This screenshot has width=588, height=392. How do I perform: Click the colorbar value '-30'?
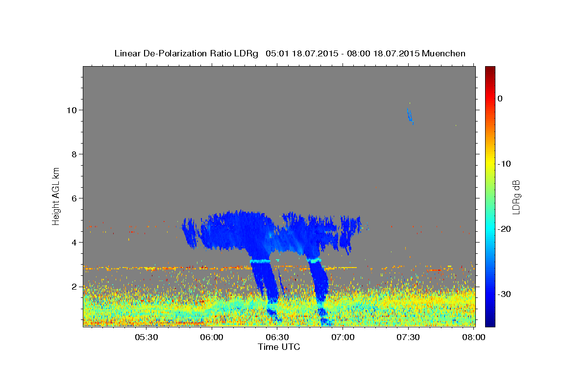tap(505, 294)
